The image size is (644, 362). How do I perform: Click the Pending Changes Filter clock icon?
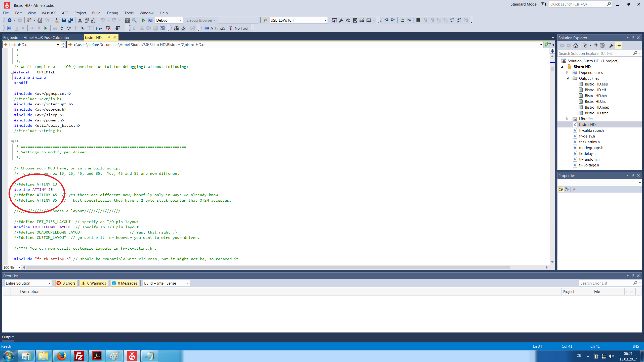pos(585,46)
